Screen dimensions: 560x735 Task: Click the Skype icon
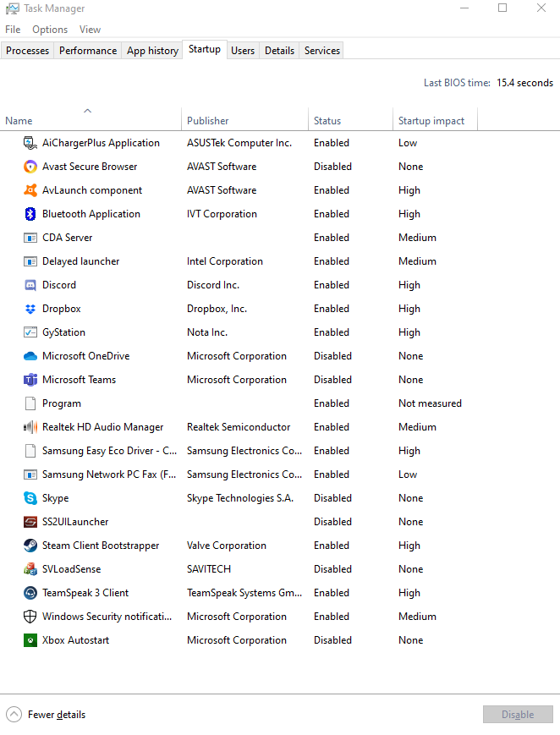(30, 498)
